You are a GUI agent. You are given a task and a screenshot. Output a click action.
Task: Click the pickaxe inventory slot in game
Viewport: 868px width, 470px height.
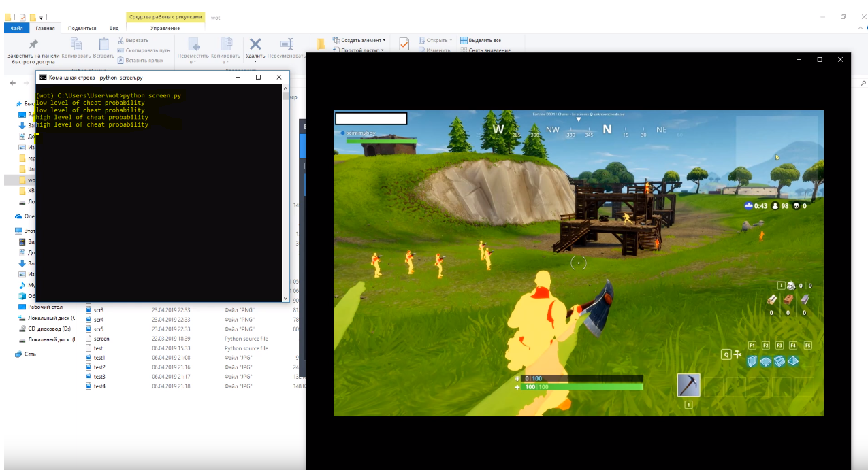[x=689, y=385]
